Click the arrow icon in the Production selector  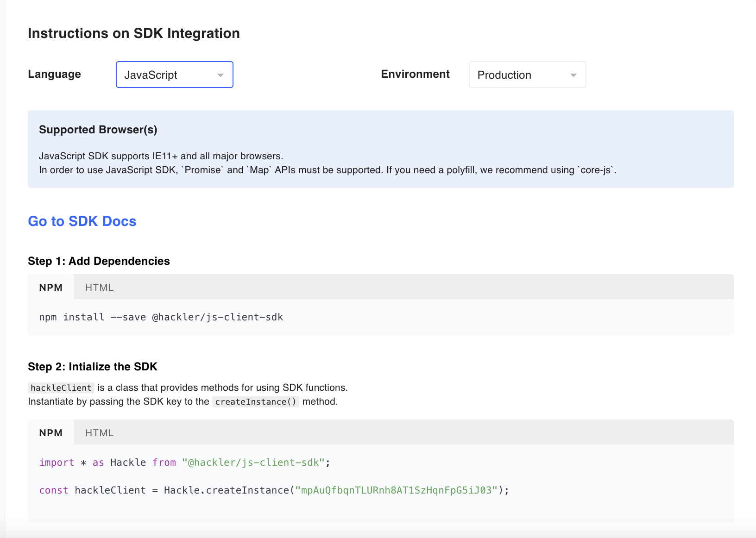coord(573,75)
